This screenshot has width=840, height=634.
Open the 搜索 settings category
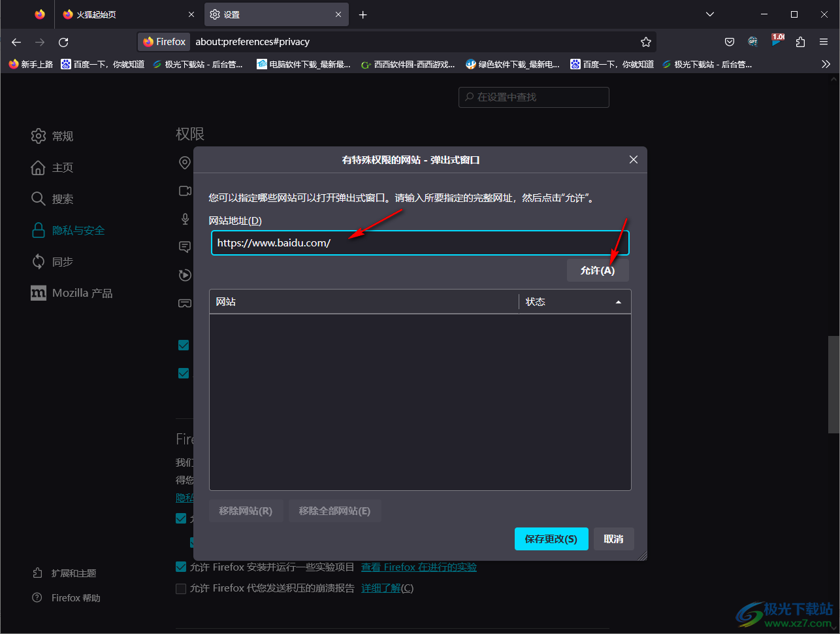point(52,199)
